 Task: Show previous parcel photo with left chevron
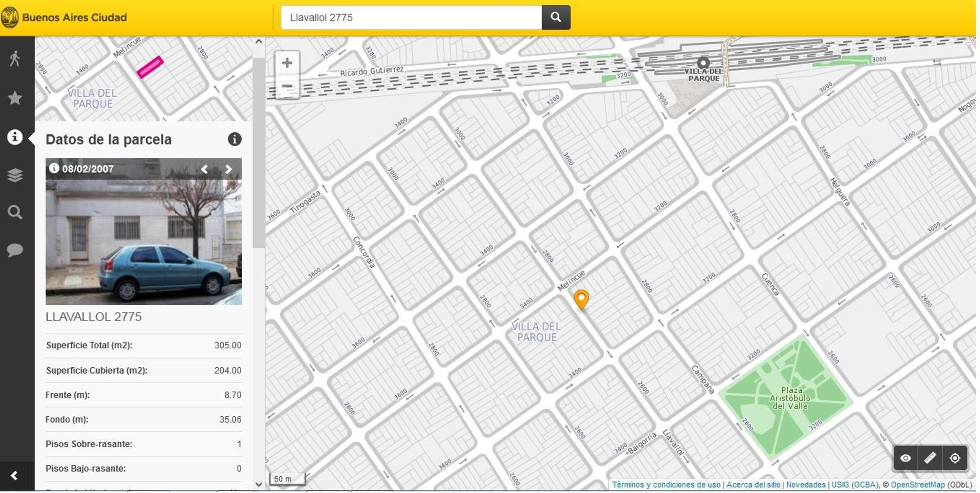pos(204,169)
